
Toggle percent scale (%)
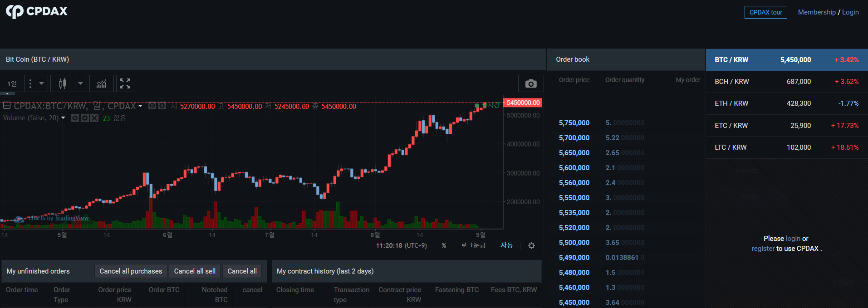[x=444, y=245]
